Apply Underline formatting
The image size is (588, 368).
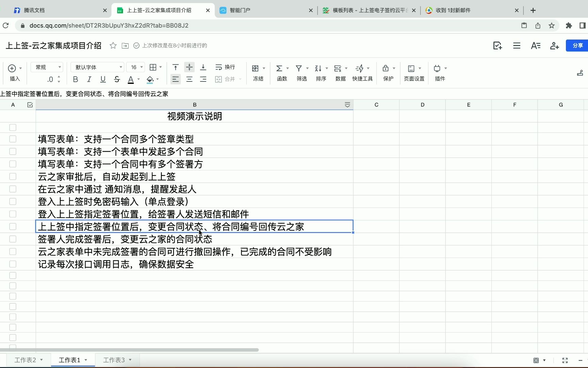pyautogui.click(x=103, y=79)
